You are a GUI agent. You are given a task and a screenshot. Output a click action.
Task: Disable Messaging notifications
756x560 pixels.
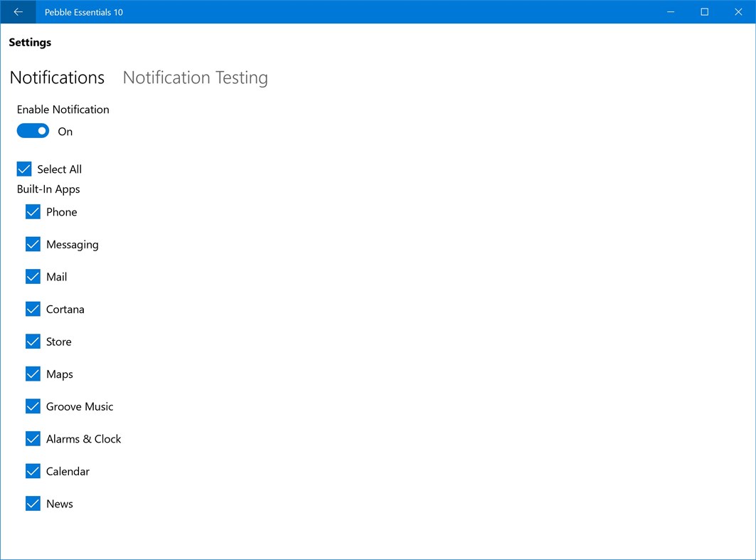point(33,244)
